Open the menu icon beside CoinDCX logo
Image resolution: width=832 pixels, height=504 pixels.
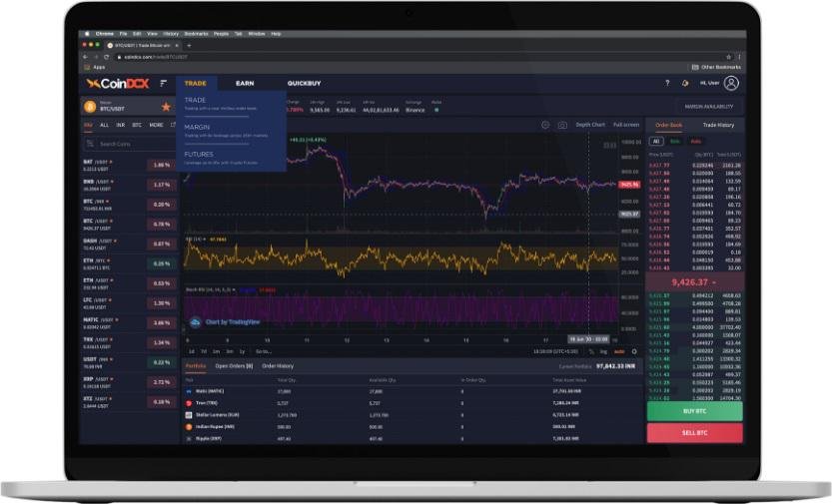tap(164, 83)
